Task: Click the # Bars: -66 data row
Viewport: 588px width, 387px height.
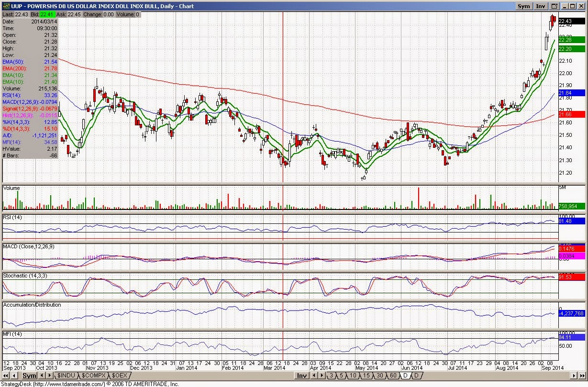Action: 31,155
